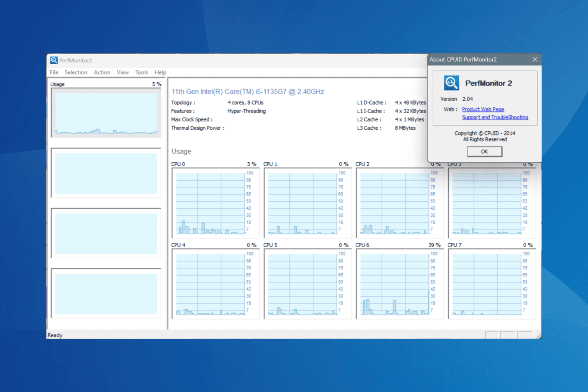Open the Tools menu
The height and width of the screenshot is (392, 588).
tap(141, 72)
